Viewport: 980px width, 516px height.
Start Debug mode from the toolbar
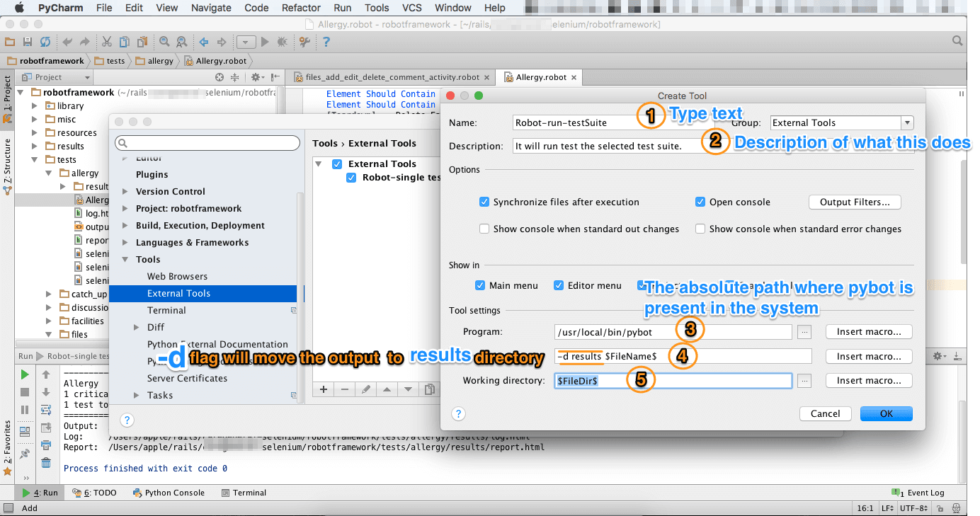282,42
